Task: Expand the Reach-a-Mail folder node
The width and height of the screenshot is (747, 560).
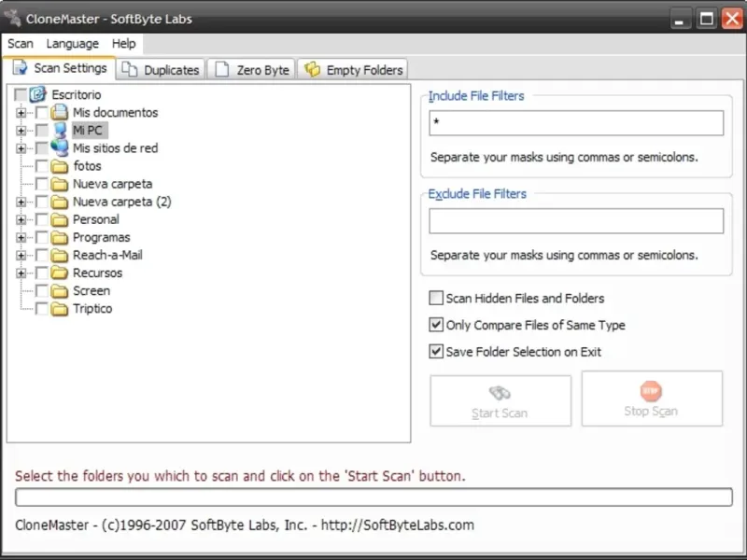Action: 21,255
